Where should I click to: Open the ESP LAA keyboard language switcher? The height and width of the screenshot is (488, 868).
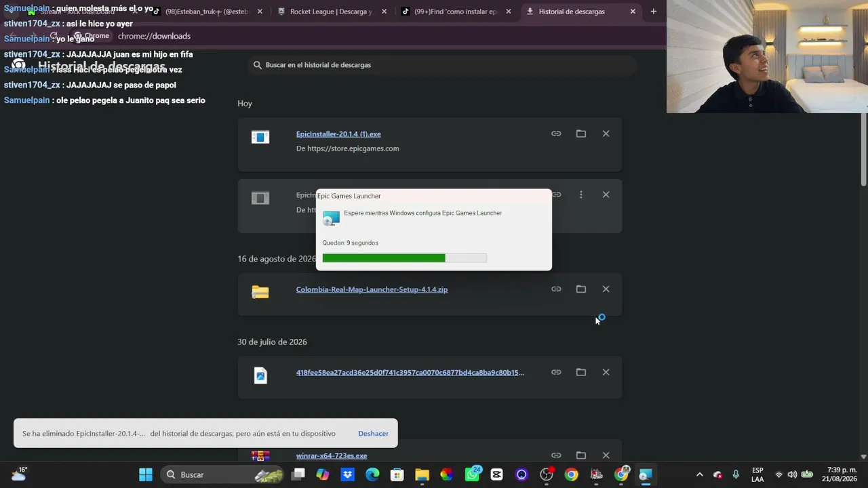(x=757, y=474)
